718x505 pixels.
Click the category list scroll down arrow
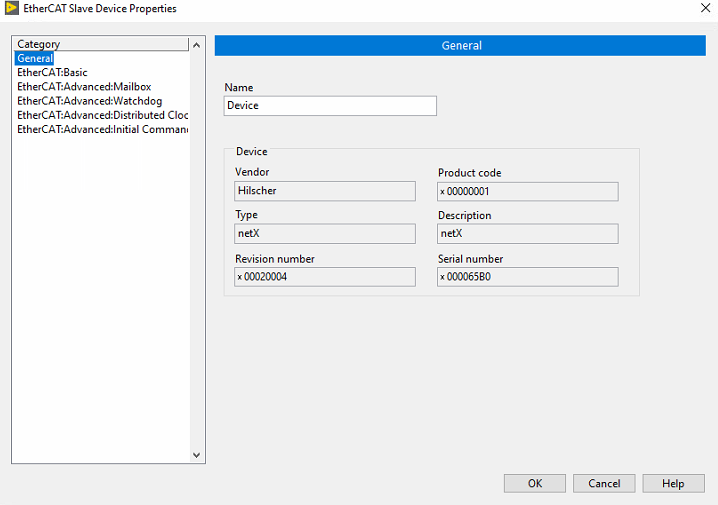(x=196, y=455)
